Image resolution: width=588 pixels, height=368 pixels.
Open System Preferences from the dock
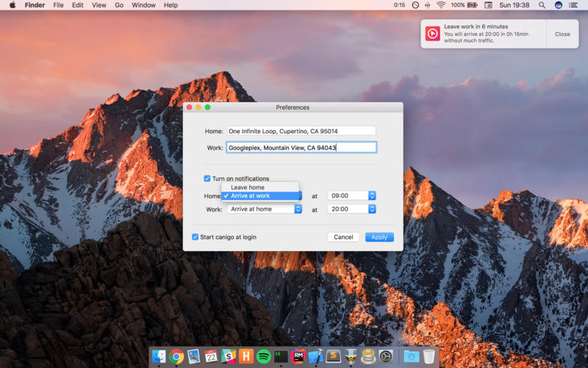(x=385, y=356)
